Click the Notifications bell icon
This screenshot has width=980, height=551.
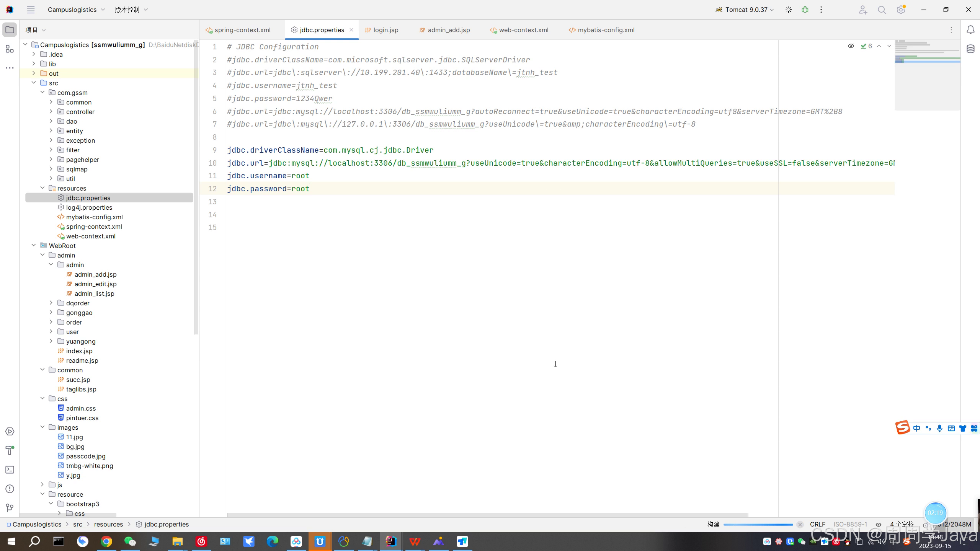coord(970,30)
